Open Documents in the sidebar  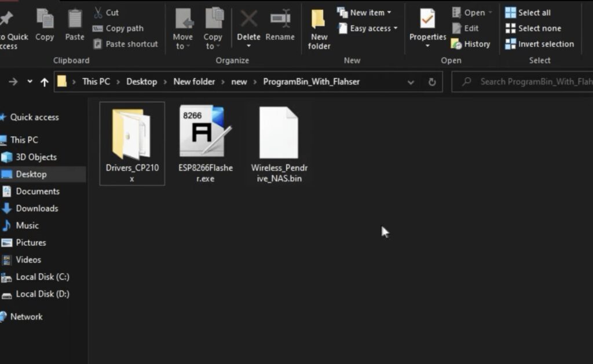tap(38, 192)
